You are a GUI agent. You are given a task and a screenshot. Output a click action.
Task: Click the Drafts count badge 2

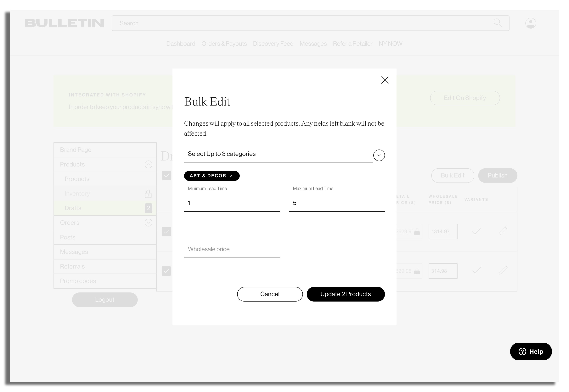tap(148, 208)
